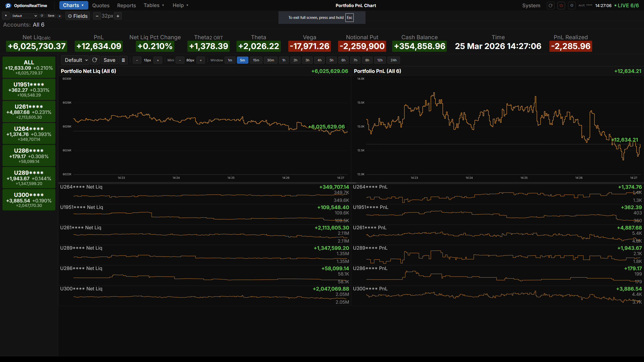The image size is (644, 362).
Task: Click the reload icon next to layout dropdown
Action: click(42, 16)
